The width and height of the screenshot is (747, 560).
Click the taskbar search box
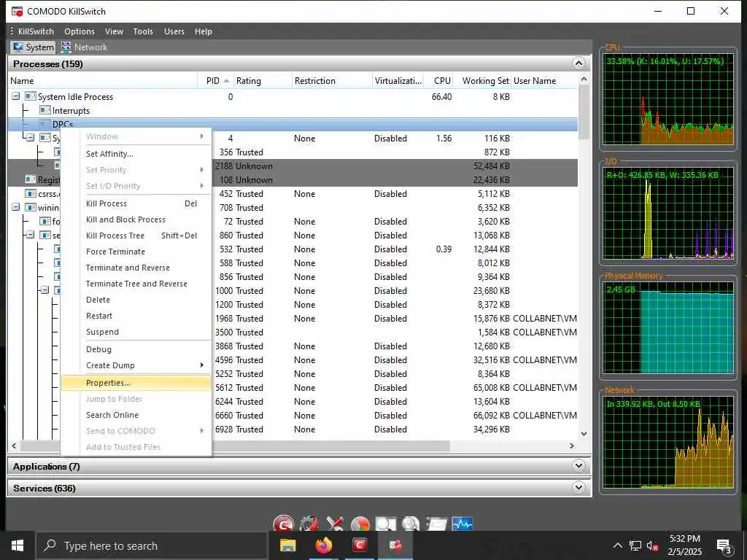pyautogui.click(x=152, y=545)
